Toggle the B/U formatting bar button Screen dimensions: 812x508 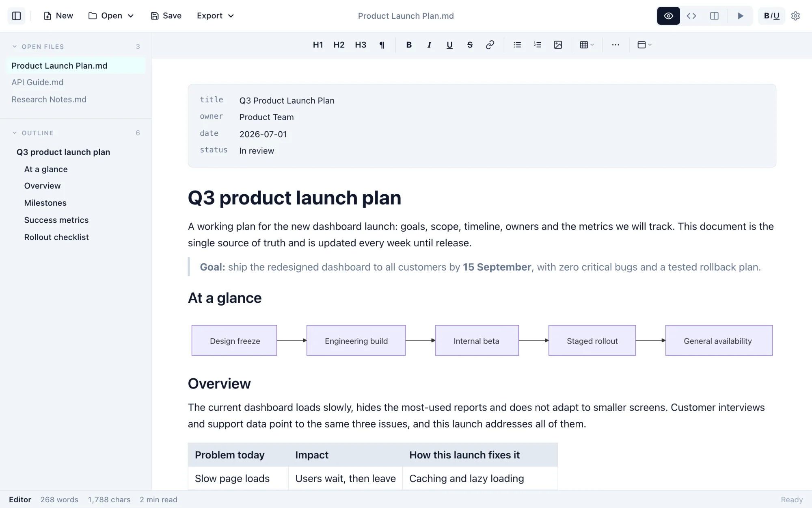point(771,16)
